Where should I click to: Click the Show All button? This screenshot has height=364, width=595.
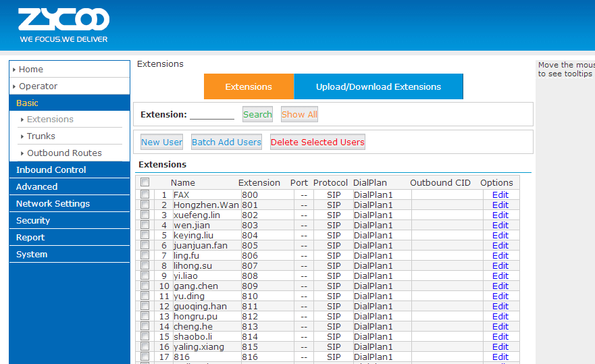point(299,115)
